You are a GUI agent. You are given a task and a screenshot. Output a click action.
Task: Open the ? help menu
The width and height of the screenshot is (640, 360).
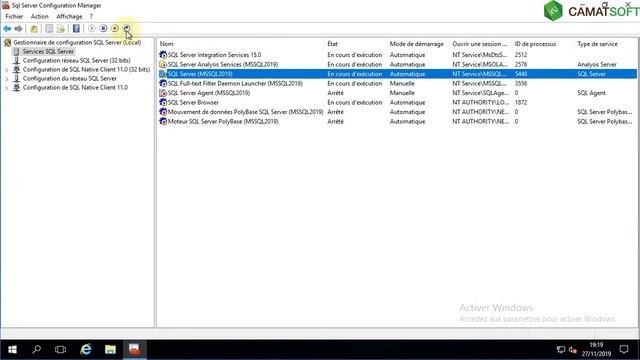[x=91, y=16]
